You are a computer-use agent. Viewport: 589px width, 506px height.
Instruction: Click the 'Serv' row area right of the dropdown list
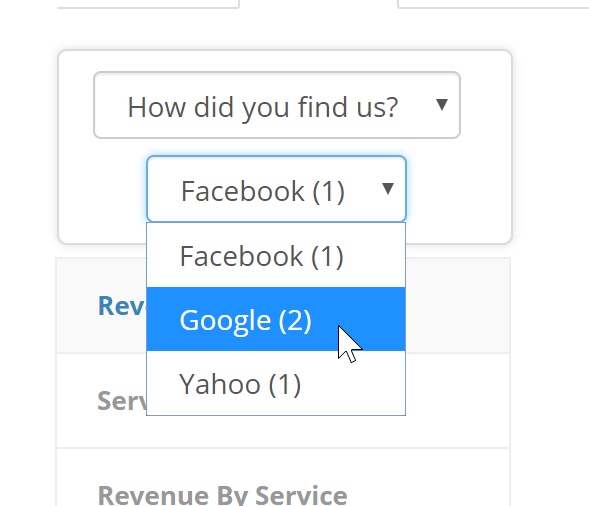(x=457, y=400)
